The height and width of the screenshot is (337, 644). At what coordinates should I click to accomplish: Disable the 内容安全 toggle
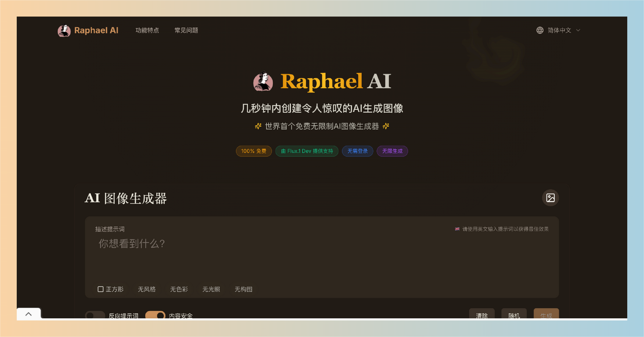pyautogui.click(x=155, y=316)
